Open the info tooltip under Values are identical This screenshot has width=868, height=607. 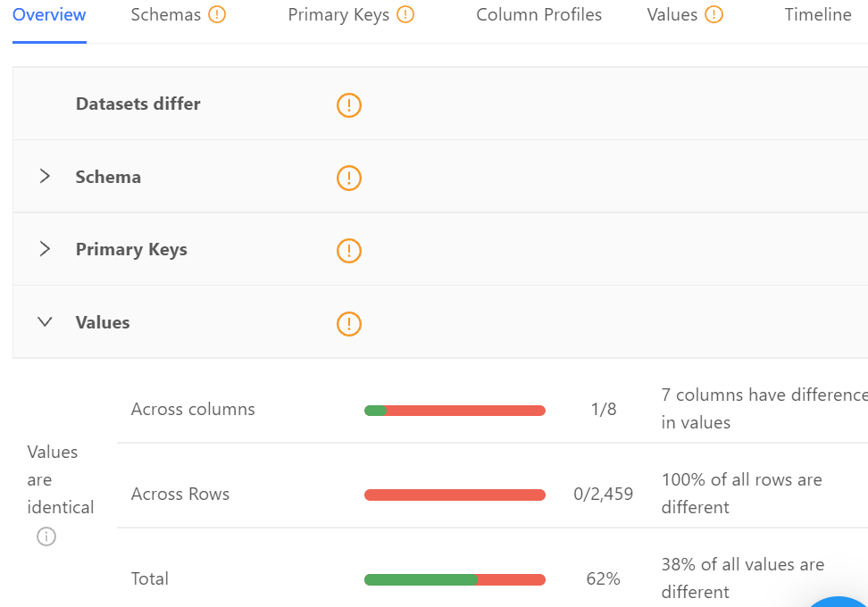click(x=46, y=536)
